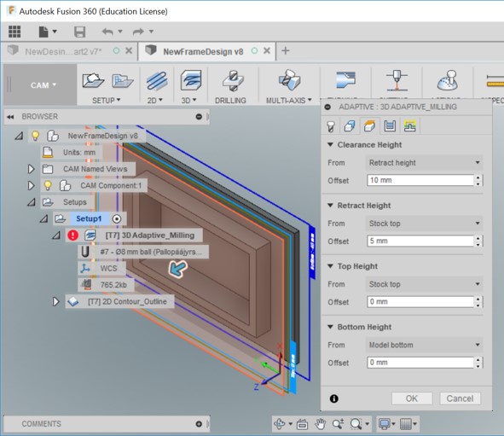Click the Multi-Axis toolpath icon

(289, 79)
